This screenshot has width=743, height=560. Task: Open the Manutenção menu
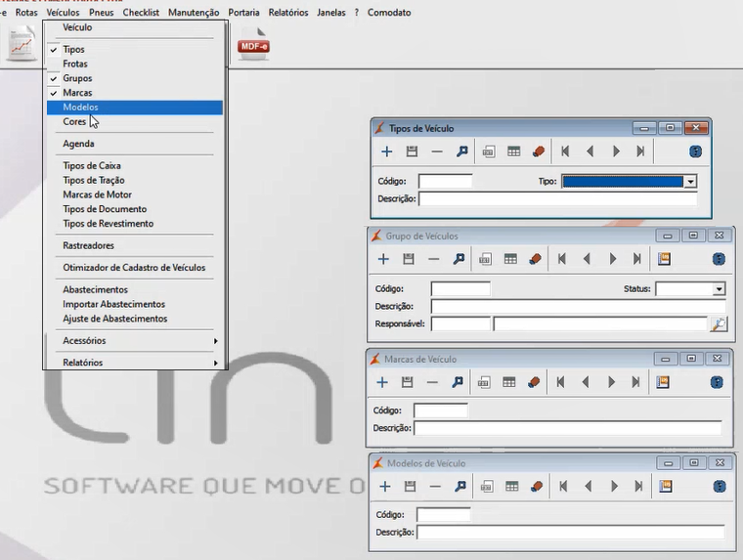tap(194, 13)
